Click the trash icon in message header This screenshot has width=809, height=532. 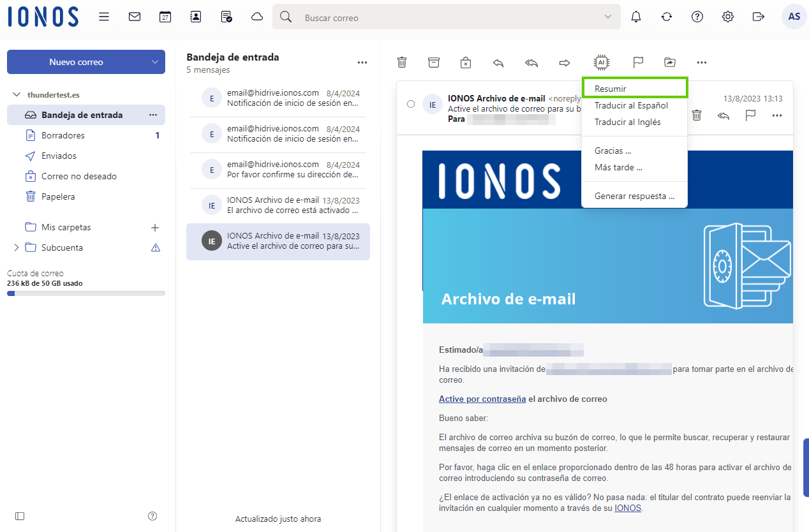tap(697, 115)
